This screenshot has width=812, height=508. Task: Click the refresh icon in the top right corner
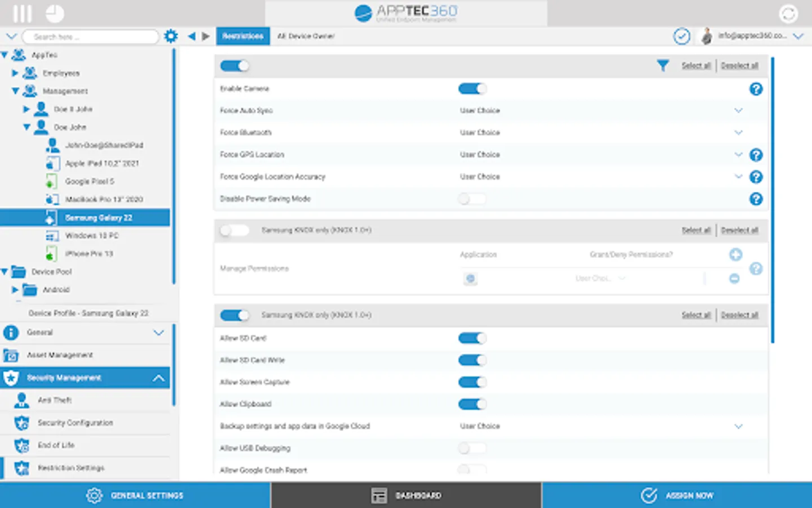[x=788, y=14]
